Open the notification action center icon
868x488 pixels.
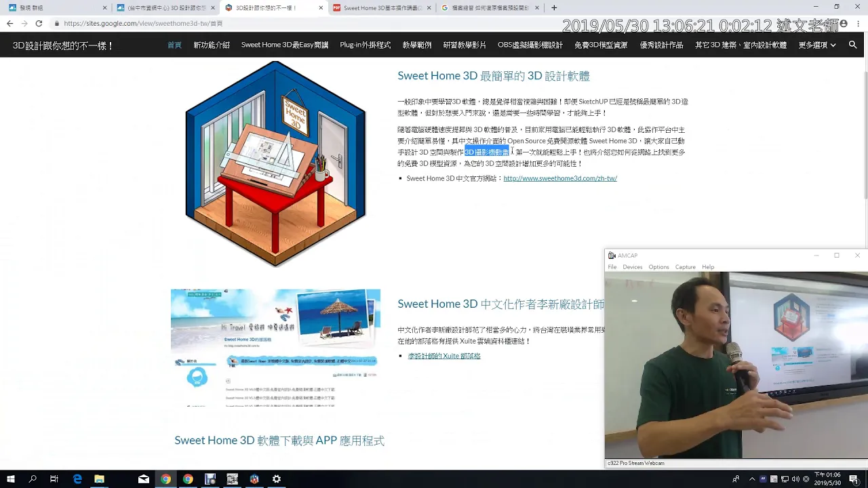coord(855,479)
